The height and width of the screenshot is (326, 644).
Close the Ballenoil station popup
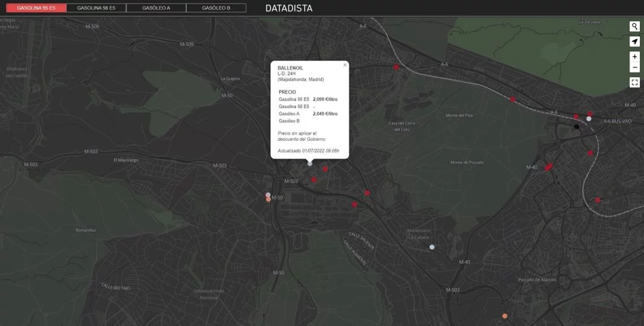tap(345, 65)
